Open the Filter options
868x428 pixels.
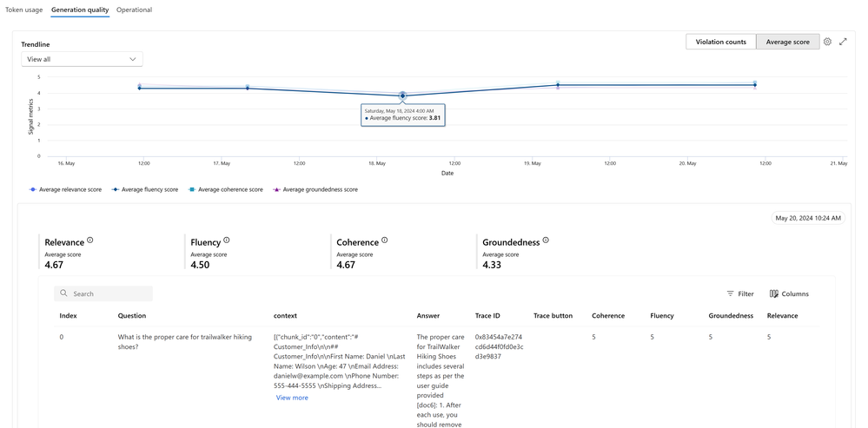coord(740,294)
